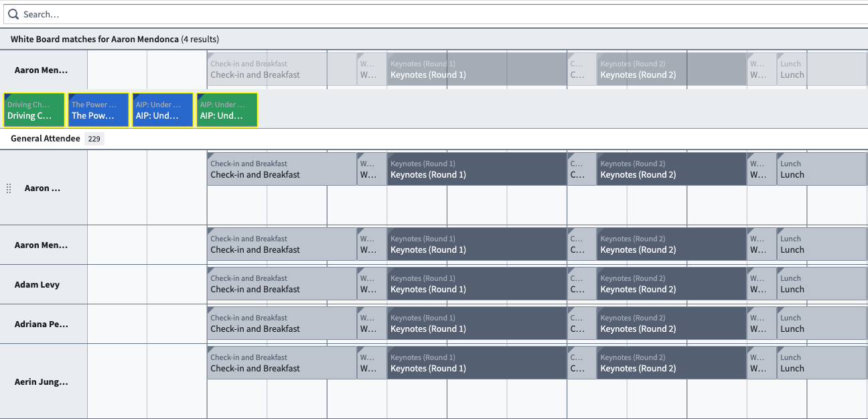Viewport: 868px width, 419px height.
Task: Open Adam Levy's Lunch event
Action: (821, 284)
